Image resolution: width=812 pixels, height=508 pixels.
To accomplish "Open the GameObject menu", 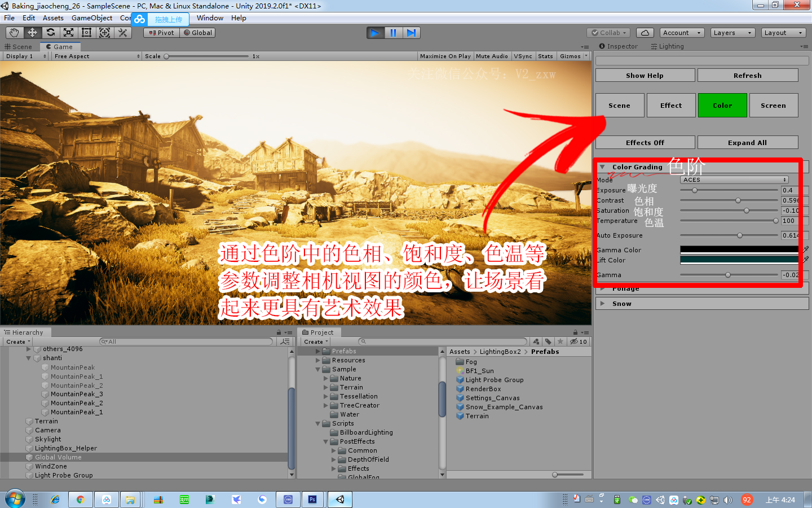I will point(92,18).
